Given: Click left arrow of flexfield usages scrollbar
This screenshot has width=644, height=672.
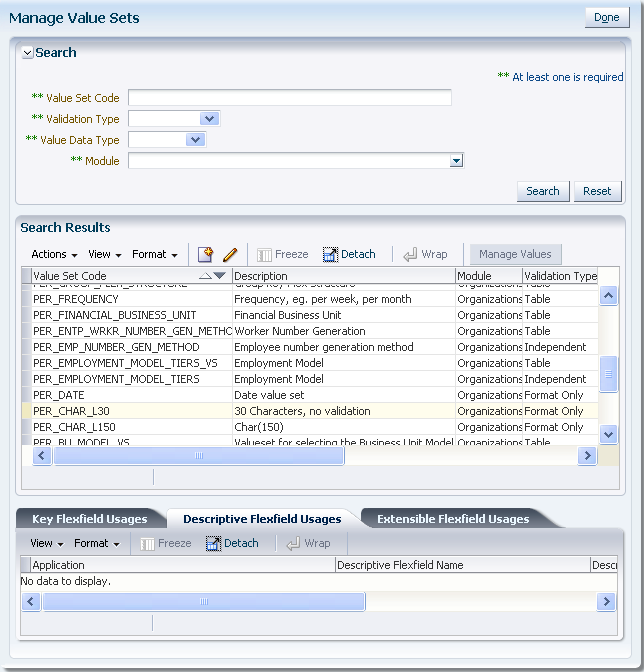Looking at the screenshot, I should pyautogui.click(x=30, y=602).
